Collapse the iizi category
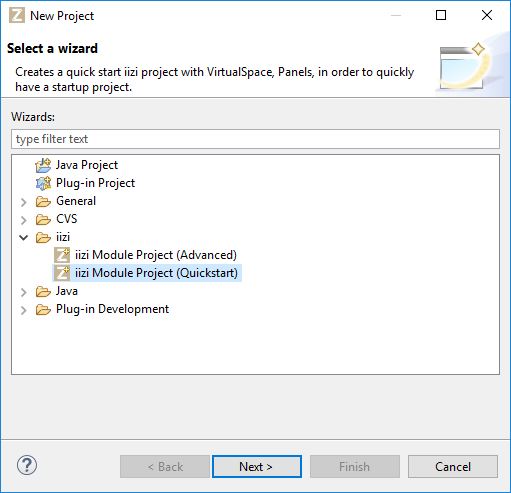511x493 pixels. (23, 237)
